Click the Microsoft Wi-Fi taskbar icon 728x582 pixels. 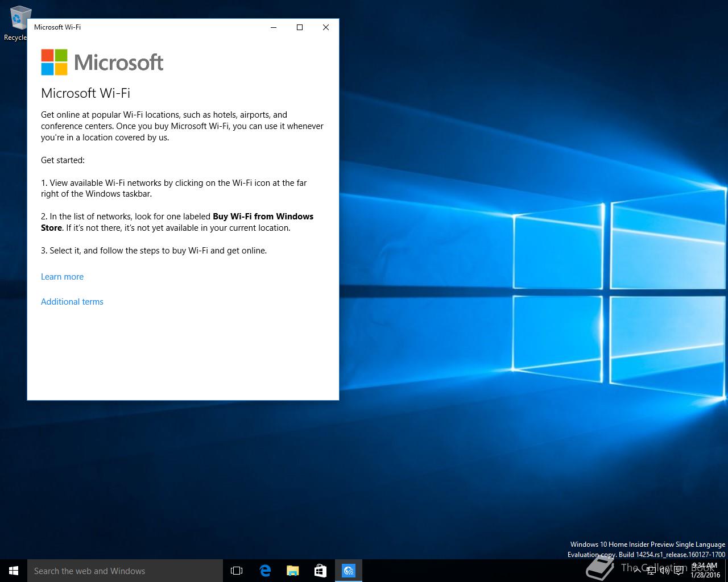[349, 571]
